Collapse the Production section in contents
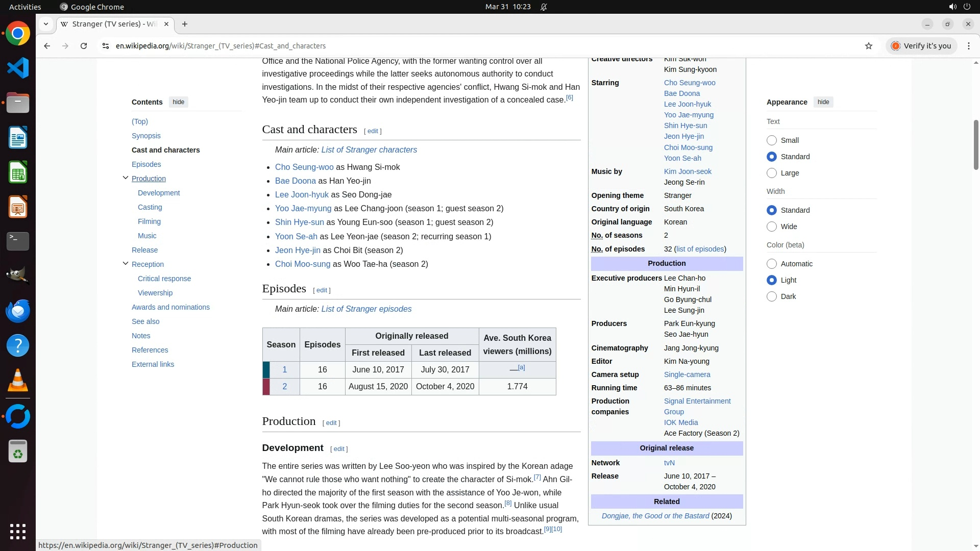This screenshot has height=551, width=980. tap(126, 178)
